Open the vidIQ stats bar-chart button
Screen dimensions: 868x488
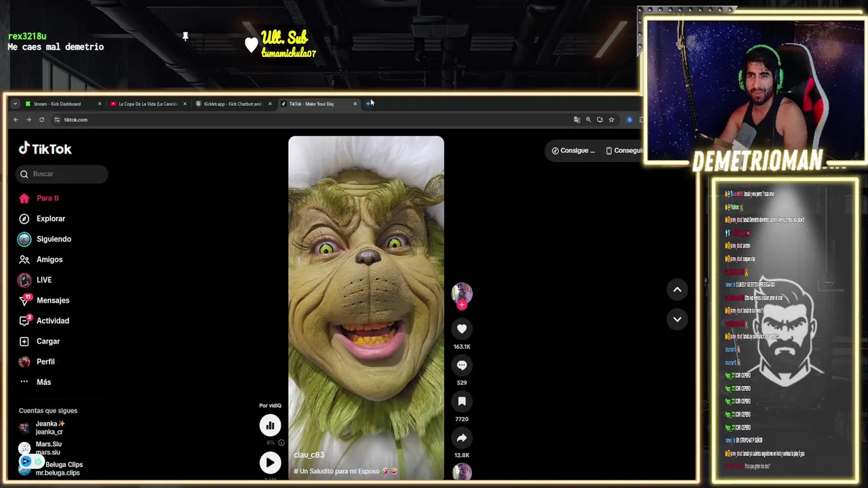click(270, 425)
